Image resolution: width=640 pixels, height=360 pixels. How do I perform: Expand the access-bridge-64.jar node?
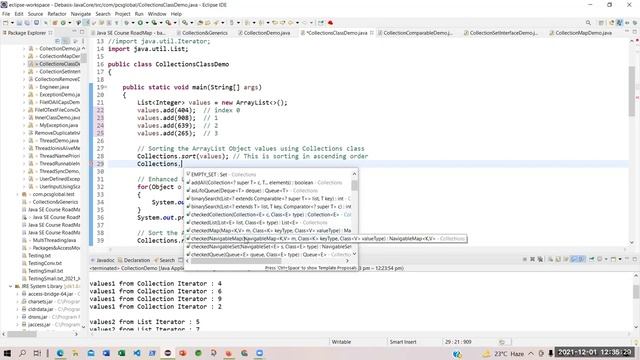18,294
